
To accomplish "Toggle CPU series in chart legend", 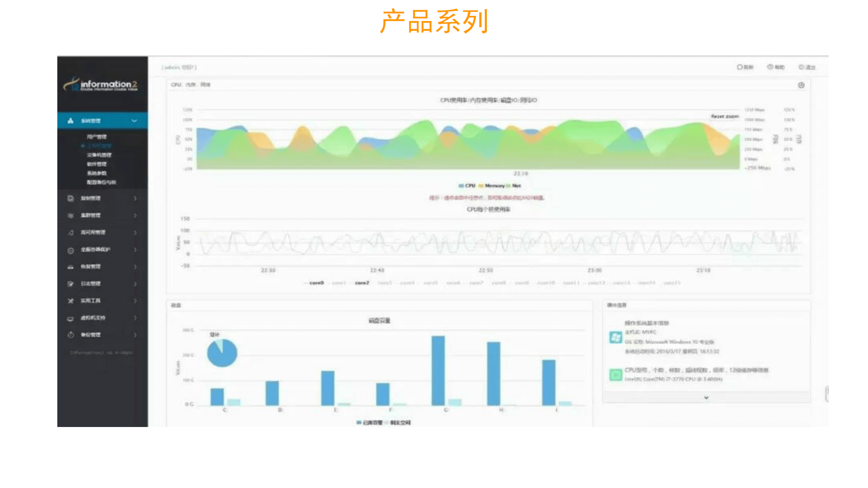I will pyautogui.click(x=470, y=186).
